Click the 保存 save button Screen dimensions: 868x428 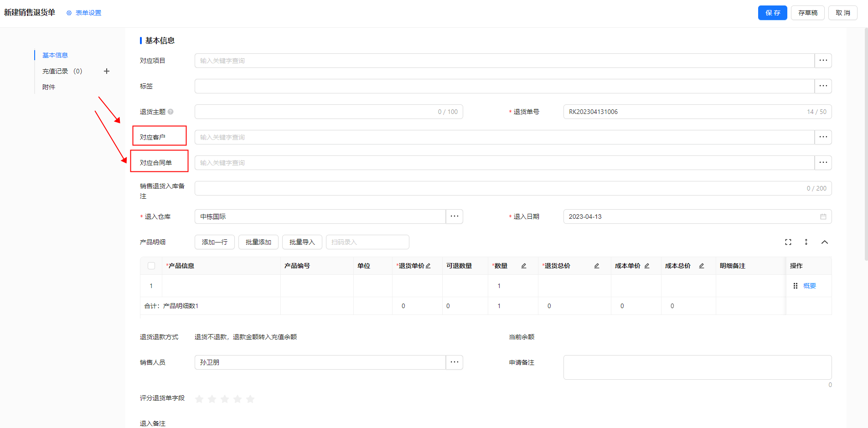[x=773, y=13]
